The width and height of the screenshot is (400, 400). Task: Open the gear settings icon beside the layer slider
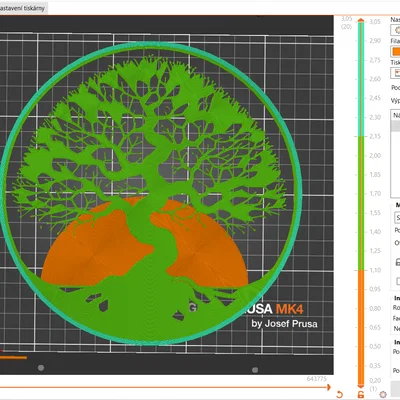(x=383, y=394)
